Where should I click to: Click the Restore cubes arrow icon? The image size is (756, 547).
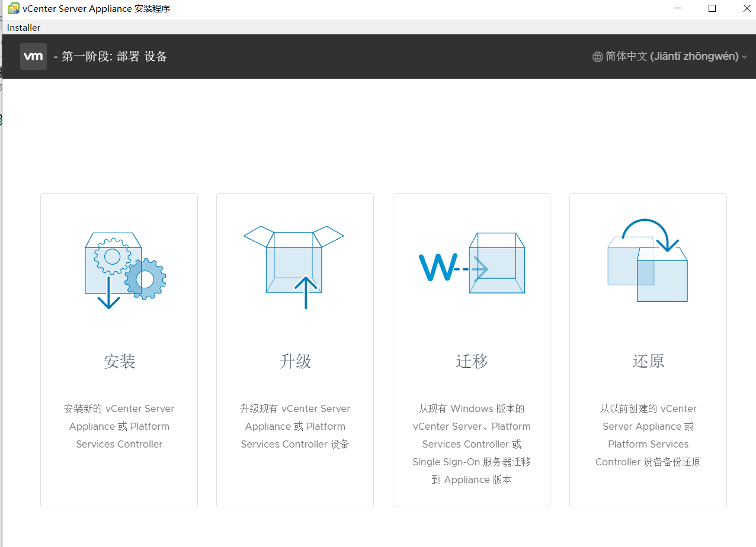pos(648,260)
